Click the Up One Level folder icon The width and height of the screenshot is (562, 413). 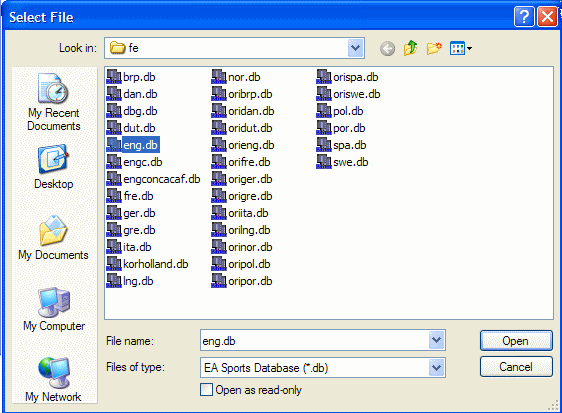410,48
